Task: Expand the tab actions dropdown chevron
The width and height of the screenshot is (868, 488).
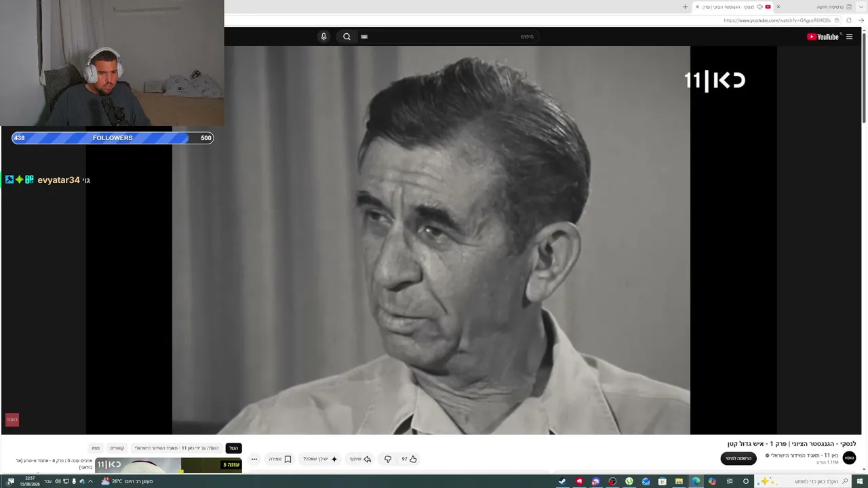Action: (x=862, y=7)
